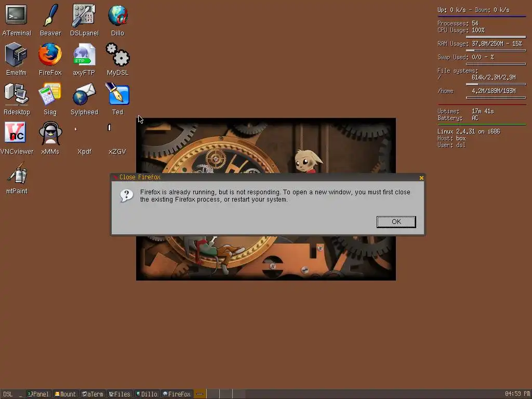Launch FireFox from the taskbar
Screen dimensions: 532x399
pyautogui.click(x=177, y=394)
